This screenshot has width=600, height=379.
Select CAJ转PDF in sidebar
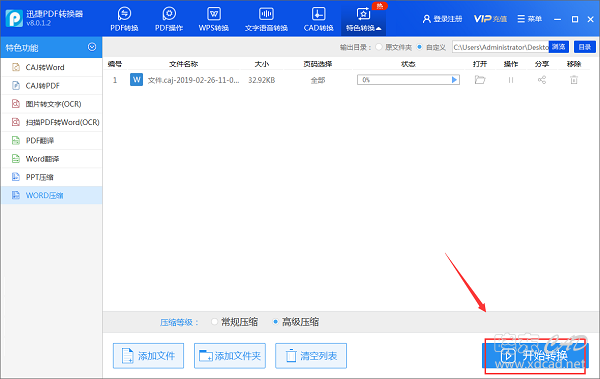click(52, 86)
